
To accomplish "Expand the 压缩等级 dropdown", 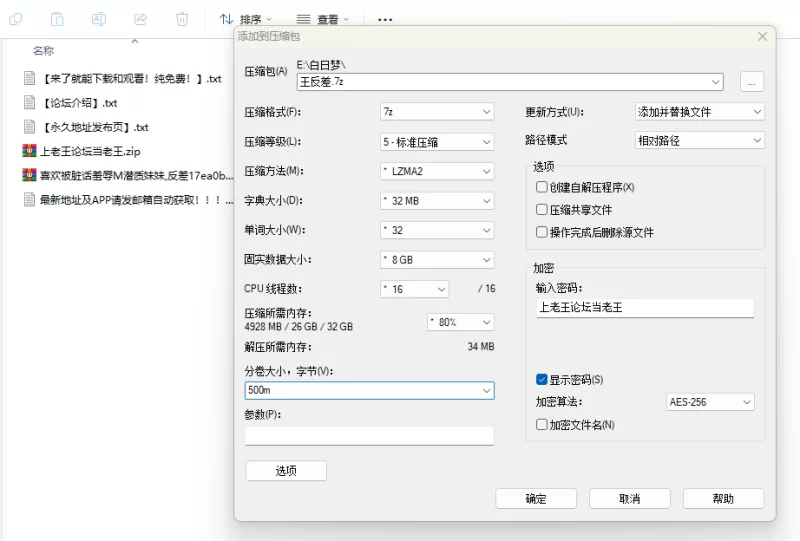I will (x=436, y=142).
